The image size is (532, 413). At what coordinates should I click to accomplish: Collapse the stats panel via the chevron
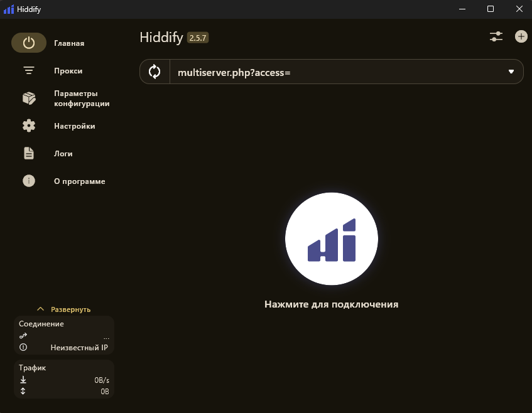[42, 309]
